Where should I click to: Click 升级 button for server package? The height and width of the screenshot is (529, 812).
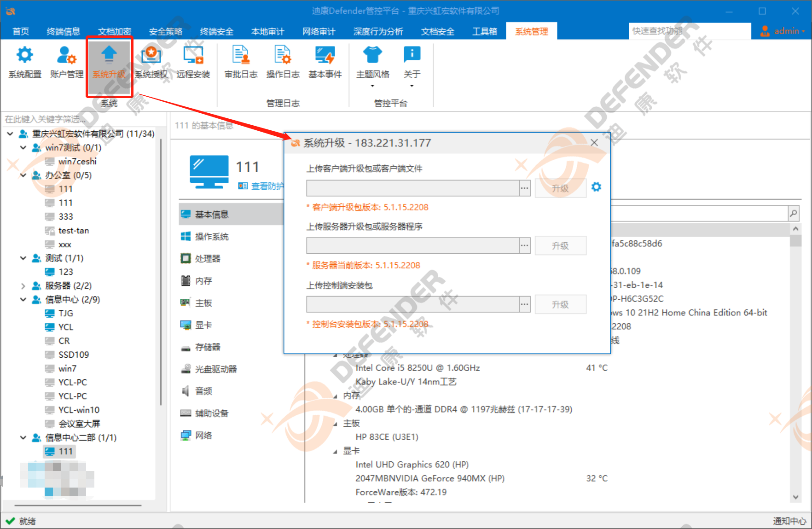560,246
